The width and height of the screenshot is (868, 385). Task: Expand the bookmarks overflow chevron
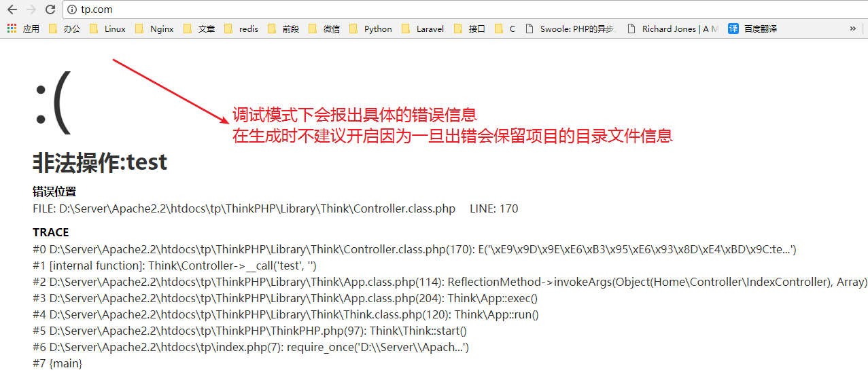tap(853, 29)
